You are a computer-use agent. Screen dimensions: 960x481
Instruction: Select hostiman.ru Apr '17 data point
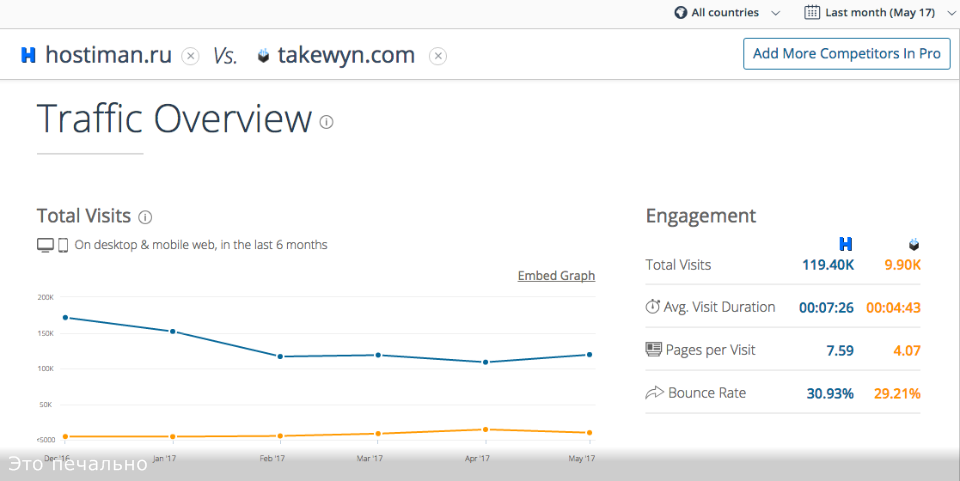[x=486, y=362]
